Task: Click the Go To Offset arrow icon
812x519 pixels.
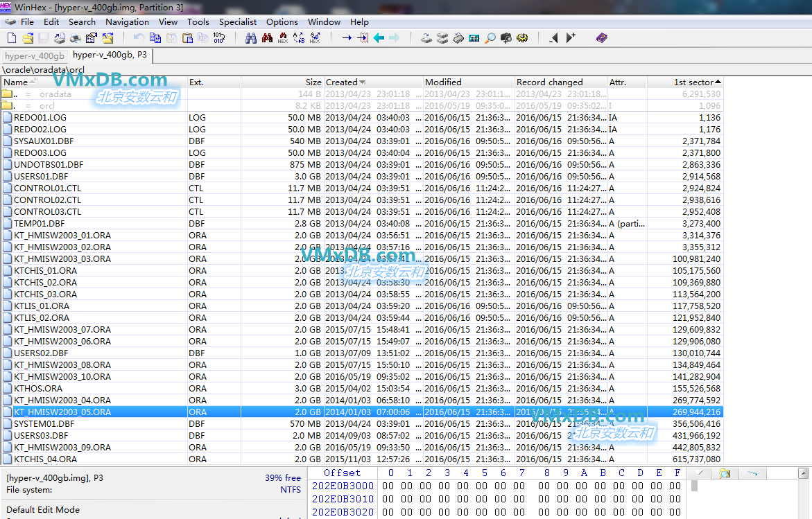Action: pyautogui.click(x=347, y=38)
